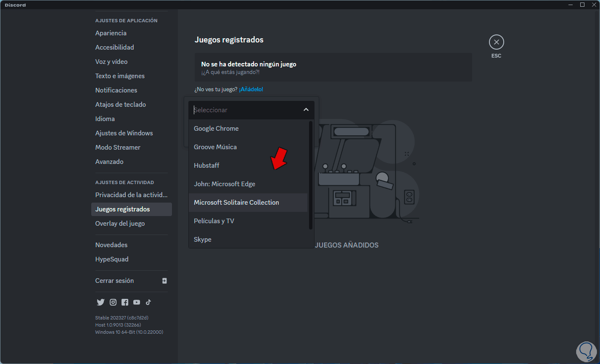This screenshot has height=364, width=600.
Task: Open Discord's Twitter page icon
Action: pyautogui.click(x=100, y=302)
